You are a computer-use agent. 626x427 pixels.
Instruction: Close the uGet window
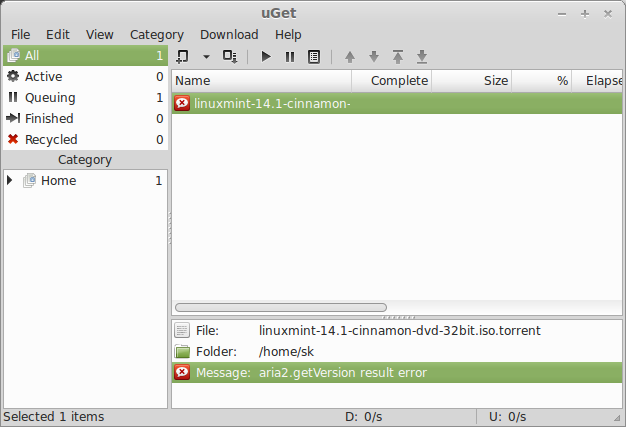pos(608,14)
